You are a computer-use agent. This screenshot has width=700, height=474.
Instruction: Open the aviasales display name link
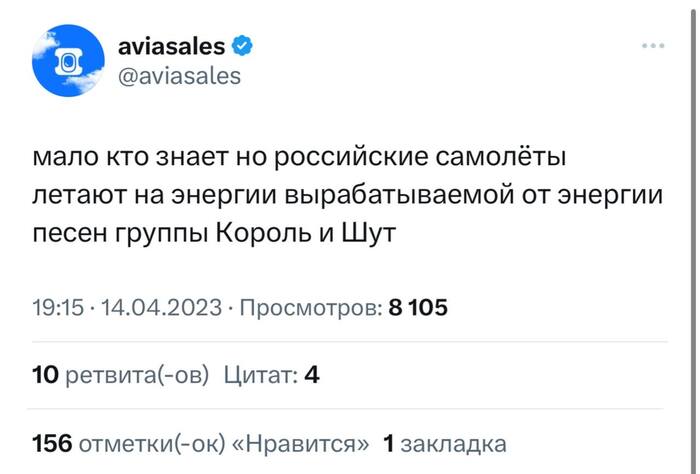coord(171,45)
